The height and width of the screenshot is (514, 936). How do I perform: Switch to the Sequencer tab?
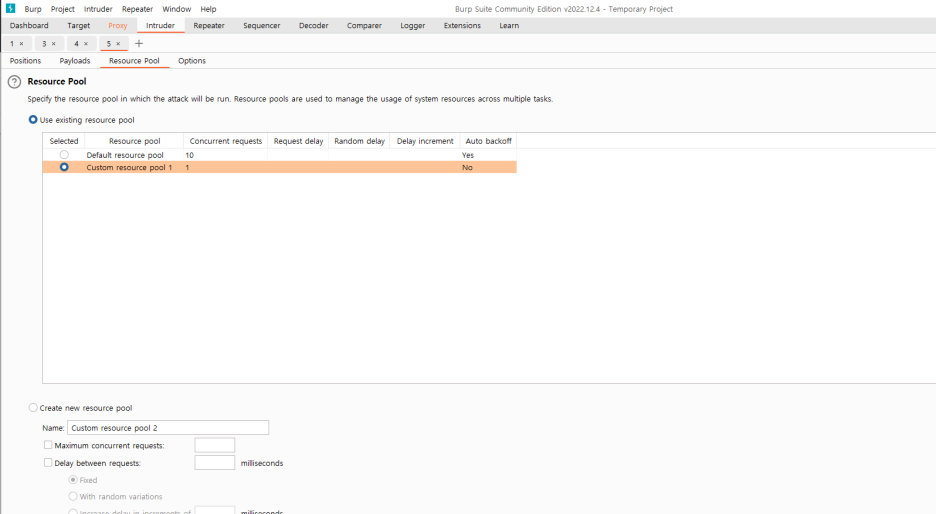coord(261,26)
